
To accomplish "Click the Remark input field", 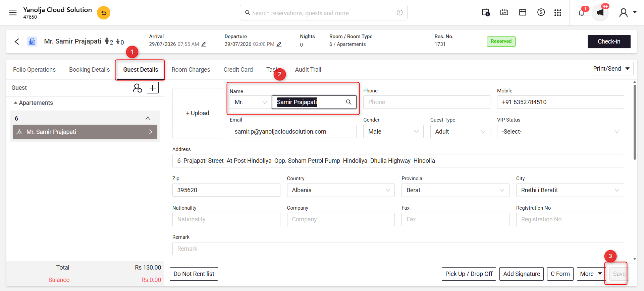I will point(398,248).
